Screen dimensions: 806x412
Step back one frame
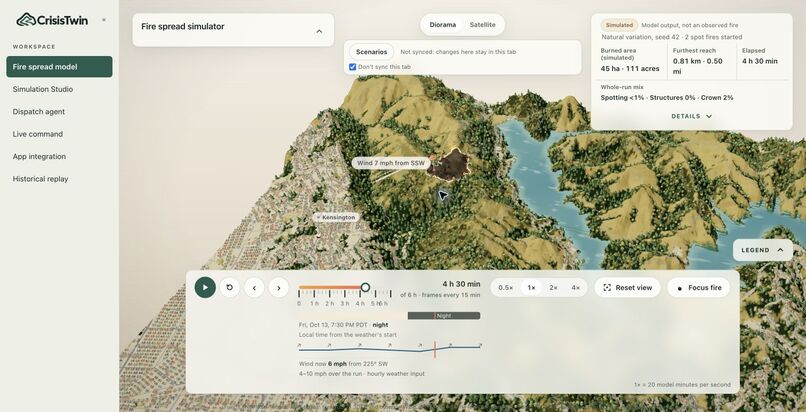pyautogui.click(x=254, y=288)
